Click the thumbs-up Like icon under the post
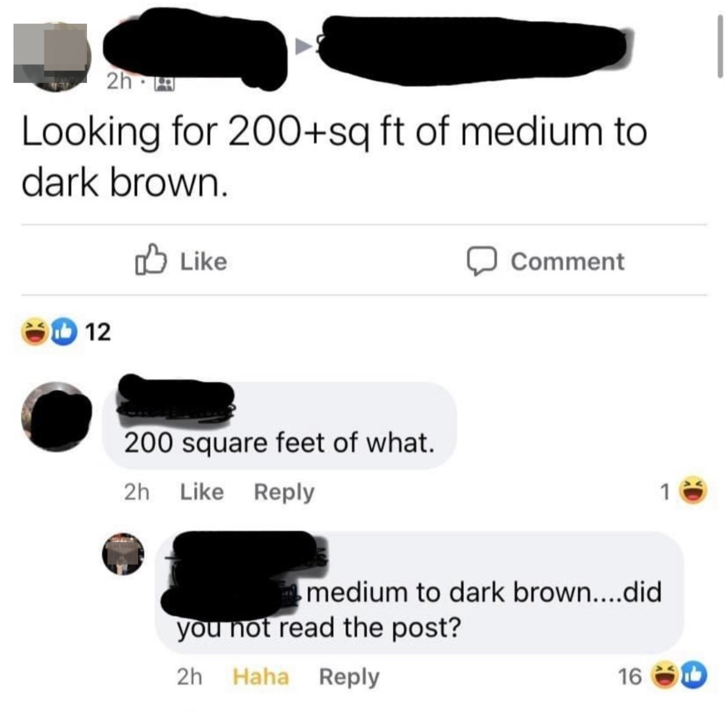The image size is (728, 713). pos(150,260)
